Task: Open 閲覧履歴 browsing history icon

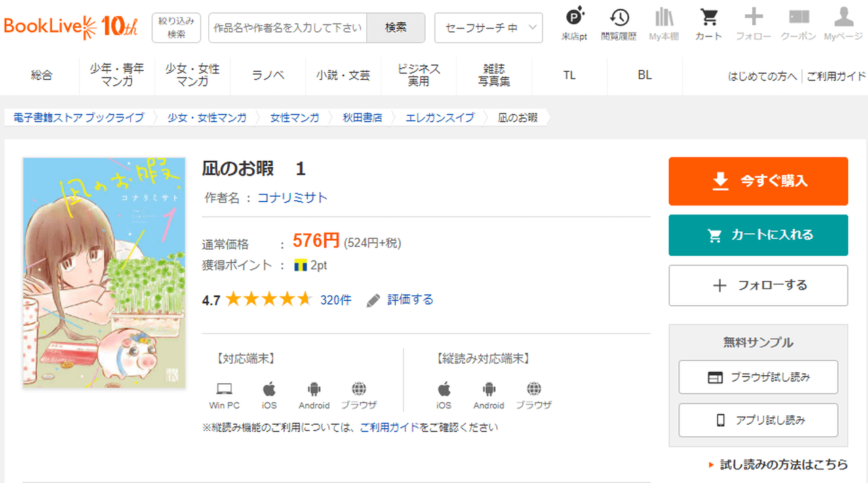Action: (618, 24)
